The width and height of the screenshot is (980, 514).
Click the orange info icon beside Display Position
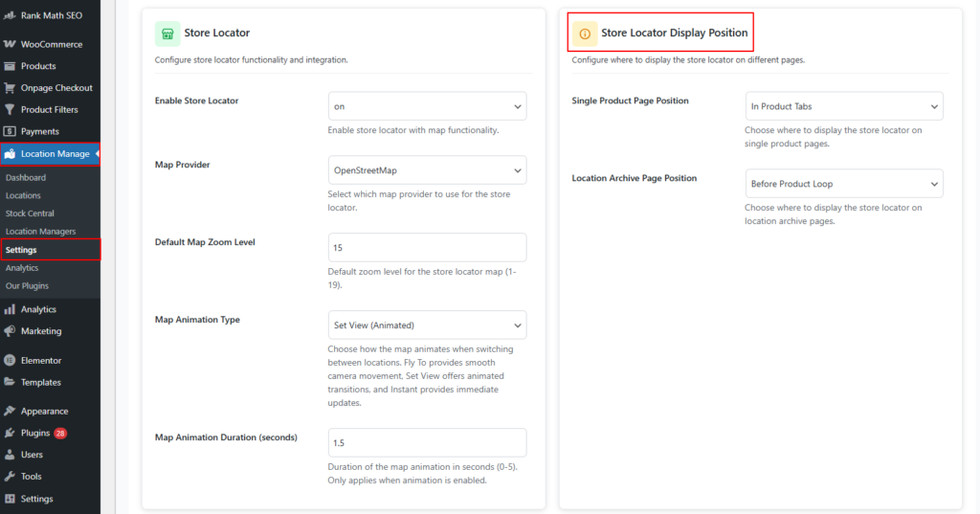[x=584, y=34]
